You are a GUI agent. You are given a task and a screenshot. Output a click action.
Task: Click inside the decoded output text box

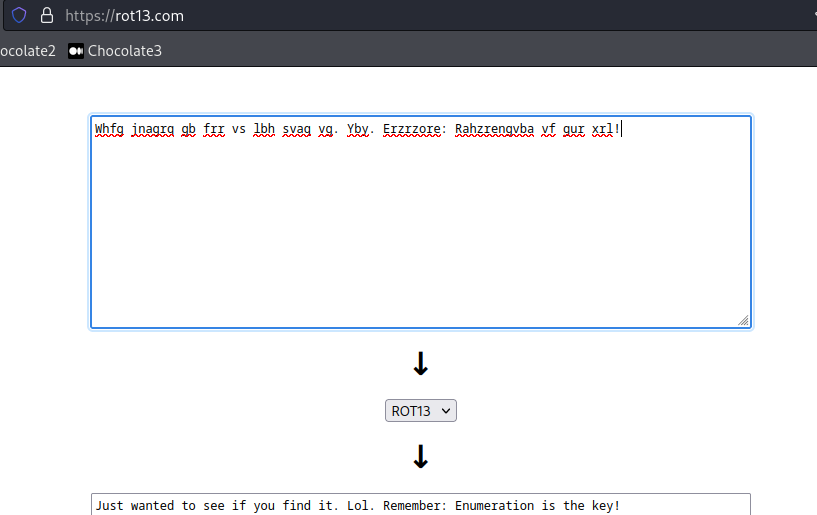click(x=420, y=505)
